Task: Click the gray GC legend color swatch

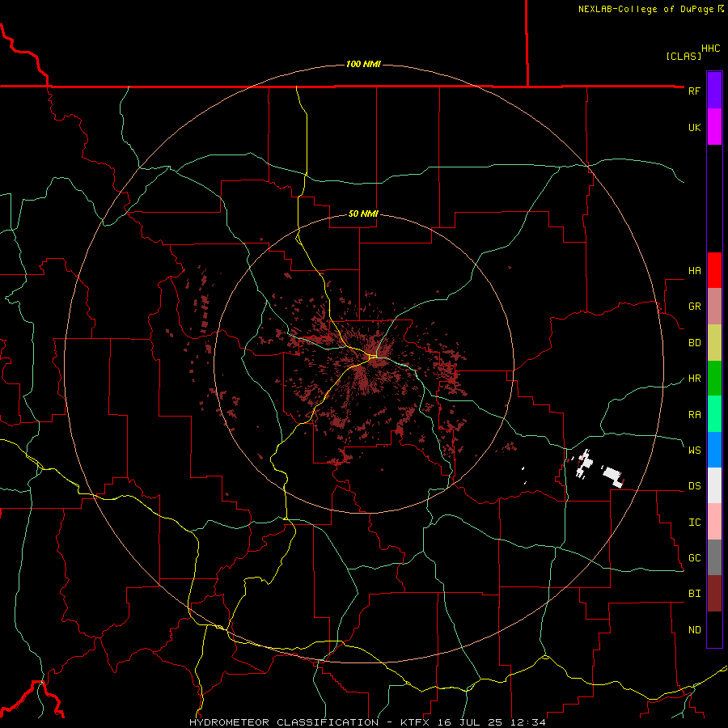Action: click(x=714, y=557)
